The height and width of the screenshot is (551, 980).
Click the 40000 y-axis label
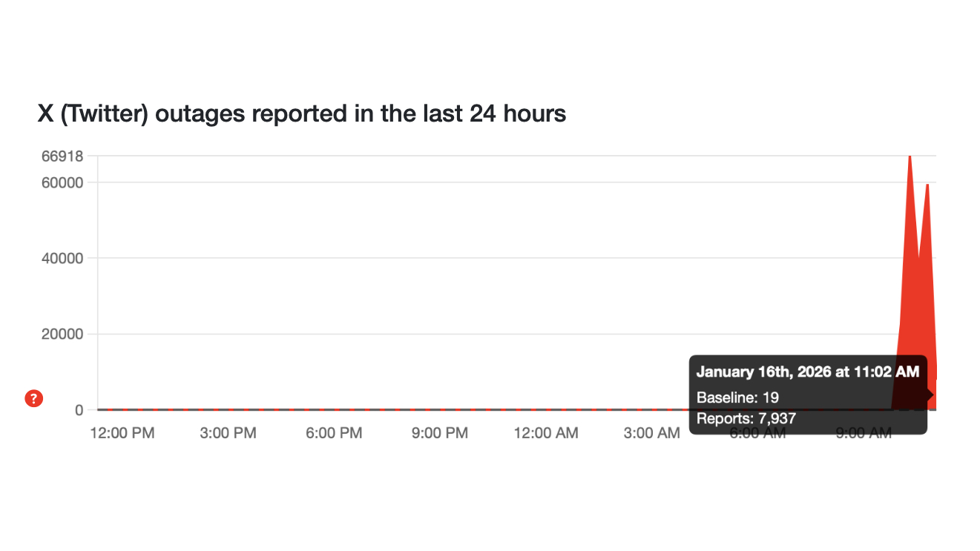coord(62,258)
